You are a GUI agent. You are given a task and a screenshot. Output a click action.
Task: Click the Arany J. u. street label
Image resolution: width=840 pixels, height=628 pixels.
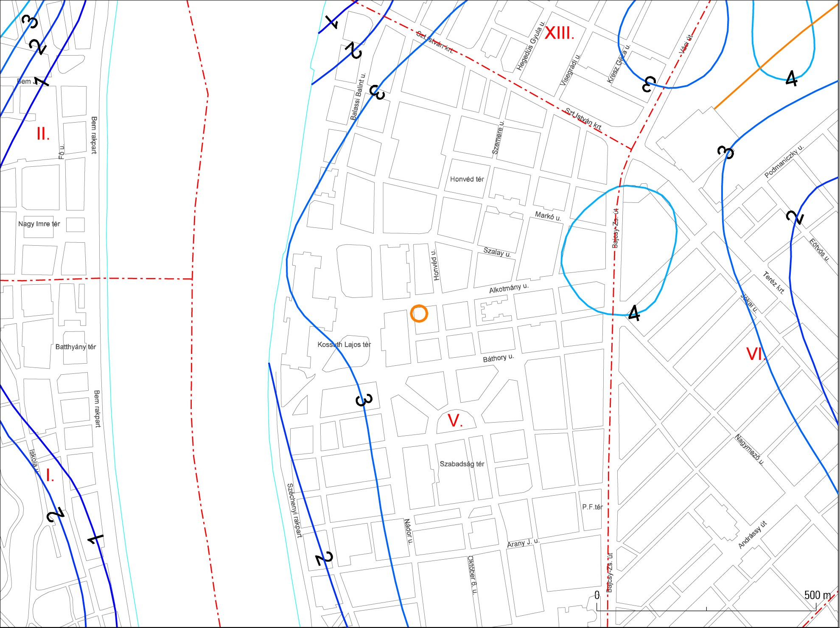[x=523, y=543]
